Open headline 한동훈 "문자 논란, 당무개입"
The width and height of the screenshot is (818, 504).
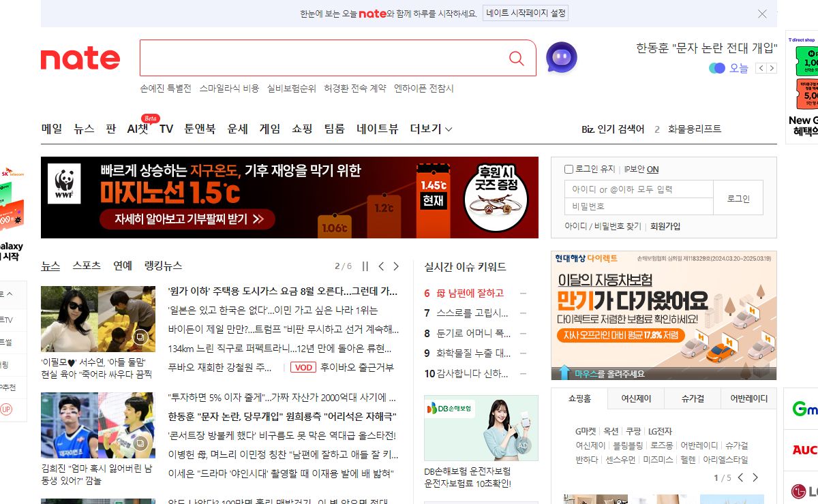pos(283,416)
